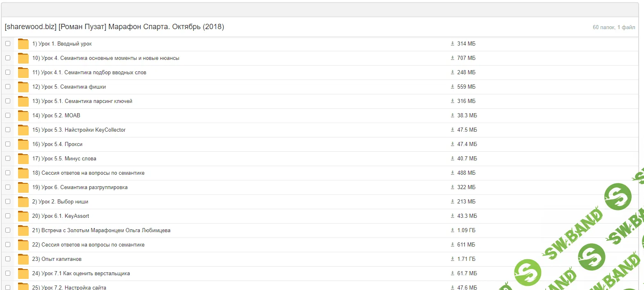Click folder icon for Урок 1. Вводный урок
Screen dimensions: 644x290
(x=23, y=44)
